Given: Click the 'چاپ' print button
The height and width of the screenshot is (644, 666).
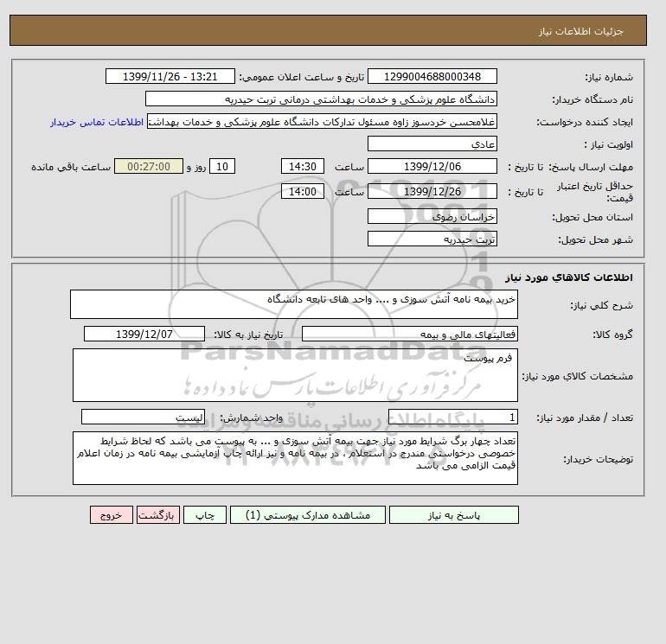Looking at the screenshot, I should [205, 515].
